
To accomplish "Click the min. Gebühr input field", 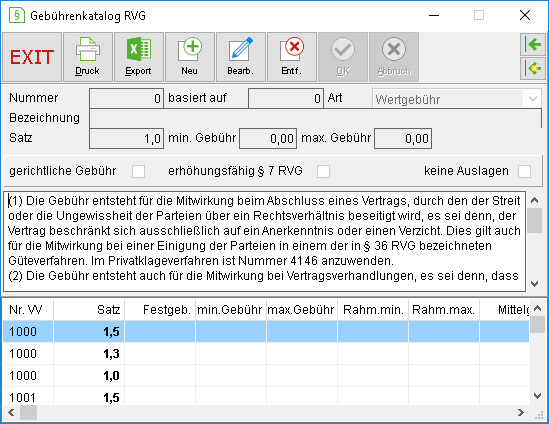I will pyautogui.click(x=268, y=139).
